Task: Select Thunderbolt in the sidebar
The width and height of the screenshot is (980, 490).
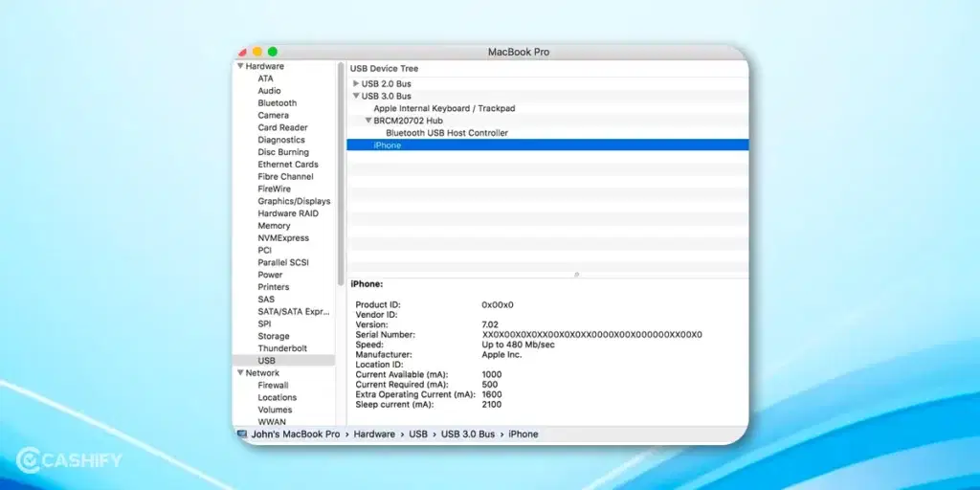Action: pyautogui.click(x=282, y=348)
